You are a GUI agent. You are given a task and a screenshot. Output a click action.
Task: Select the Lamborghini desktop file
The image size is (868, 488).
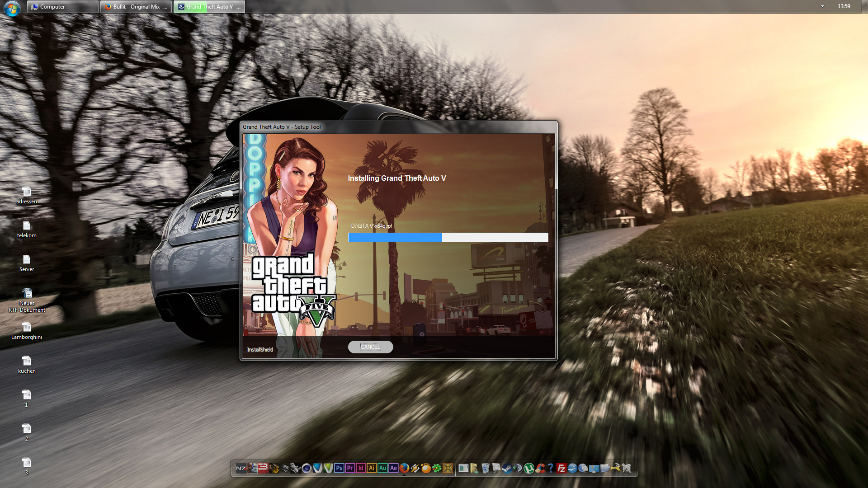click(x=27, y=331)
